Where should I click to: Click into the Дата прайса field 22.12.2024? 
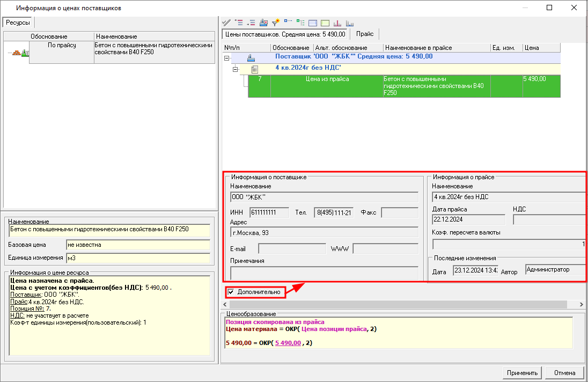[x=469, y=219]
